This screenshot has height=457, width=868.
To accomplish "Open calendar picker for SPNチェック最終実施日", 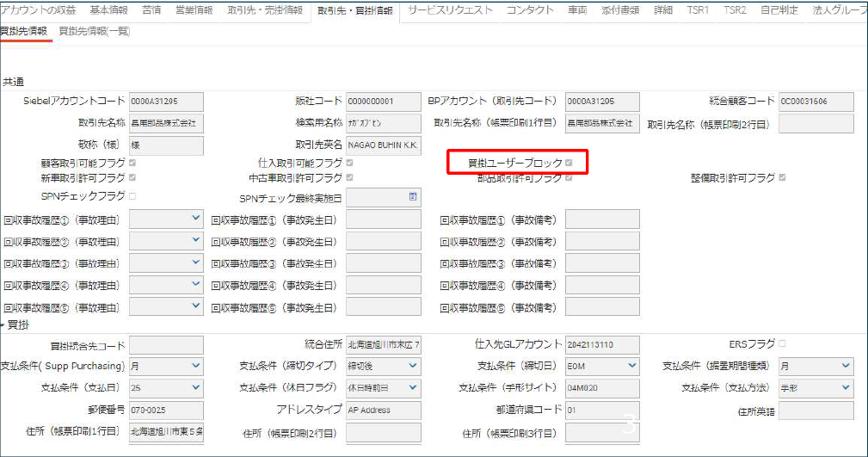I will [413, 197].
